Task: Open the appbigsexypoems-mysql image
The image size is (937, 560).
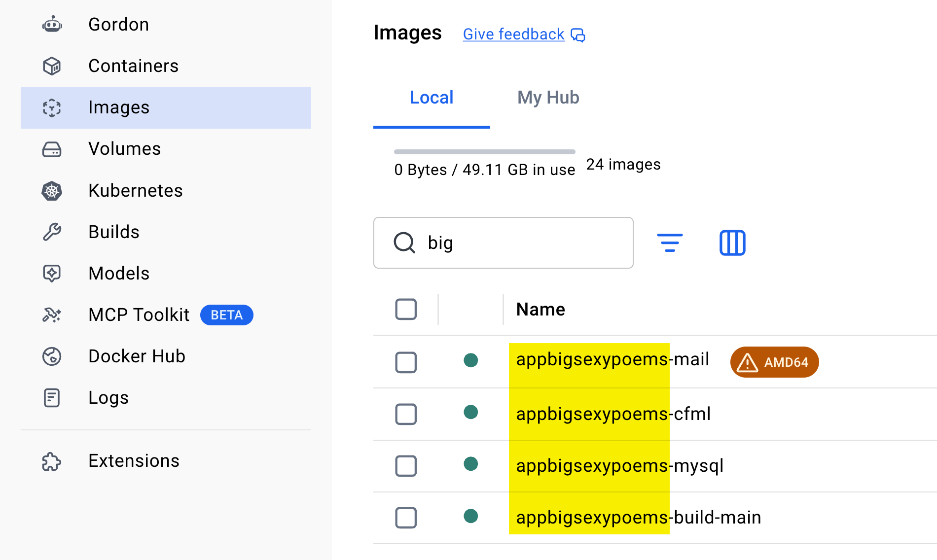Action: click(620, 466)
